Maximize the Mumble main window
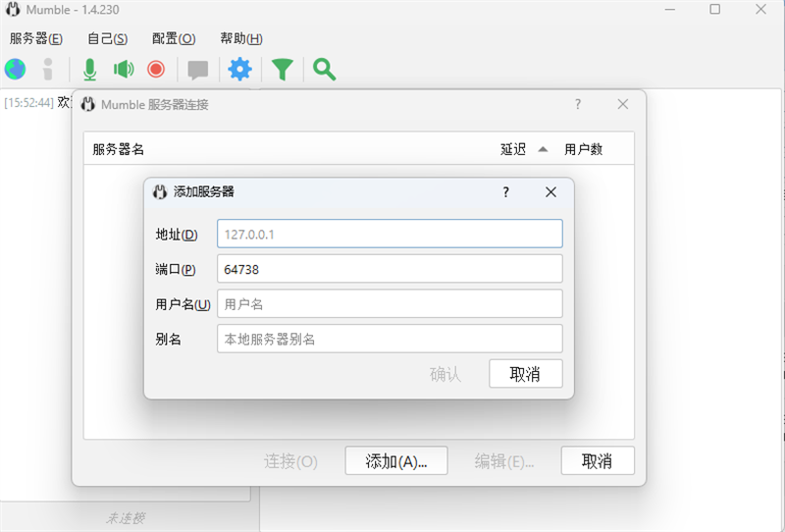The height and width of the screenshot is (532, 785). tap(715, 10)
